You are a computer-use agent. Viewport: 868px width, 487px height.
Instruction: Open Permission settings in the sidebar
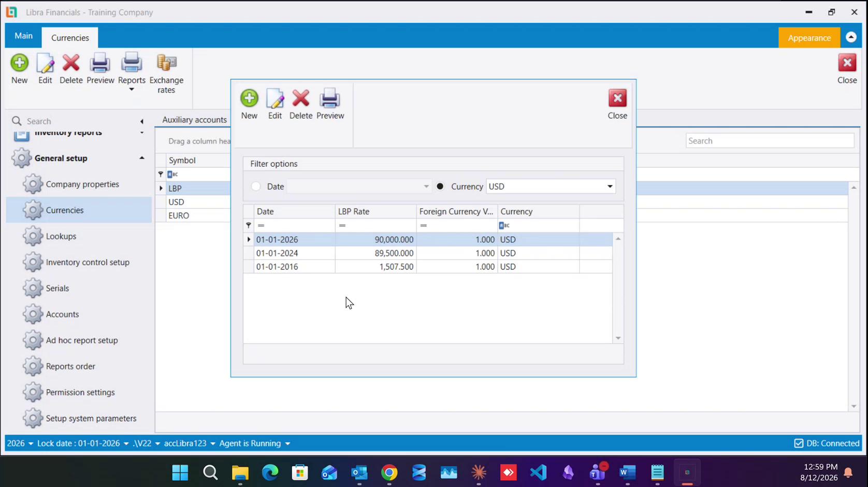[80, 392]
